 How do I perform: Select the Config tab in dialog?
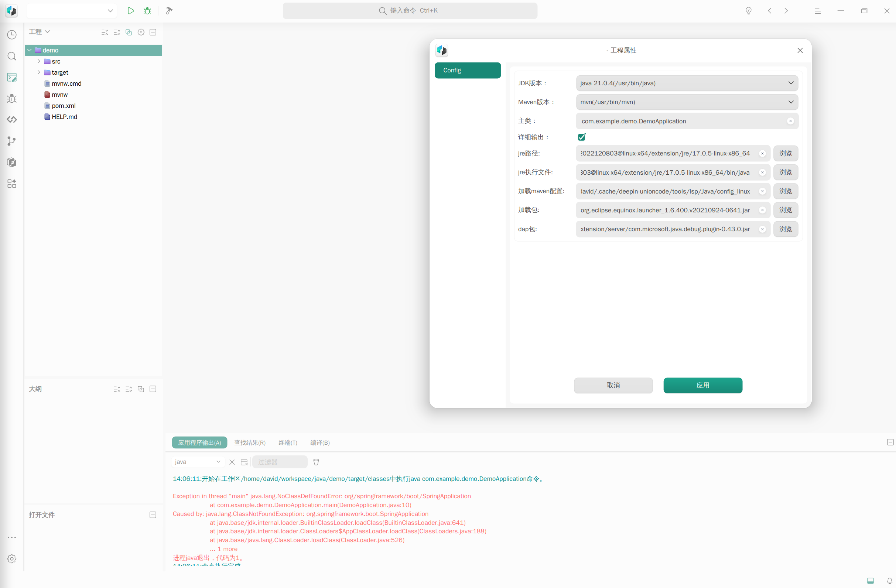click(468, 71)
